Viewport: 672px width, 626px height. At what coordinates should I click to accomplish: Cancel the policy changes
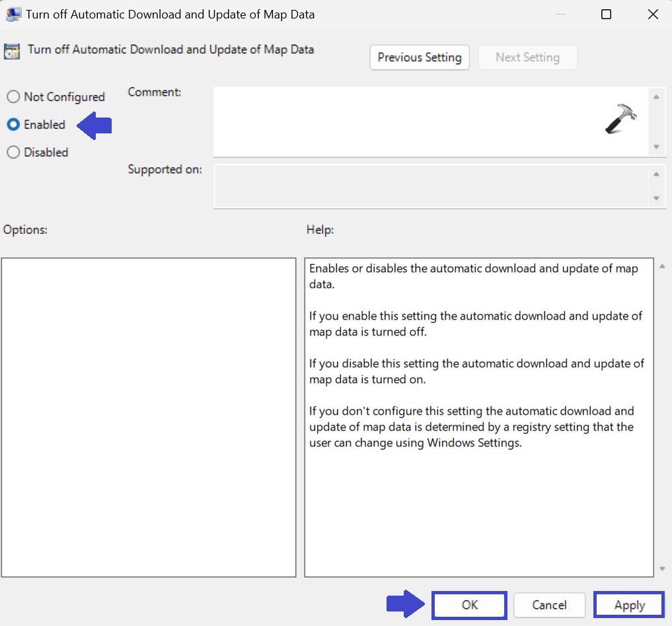tap(549, 605)
